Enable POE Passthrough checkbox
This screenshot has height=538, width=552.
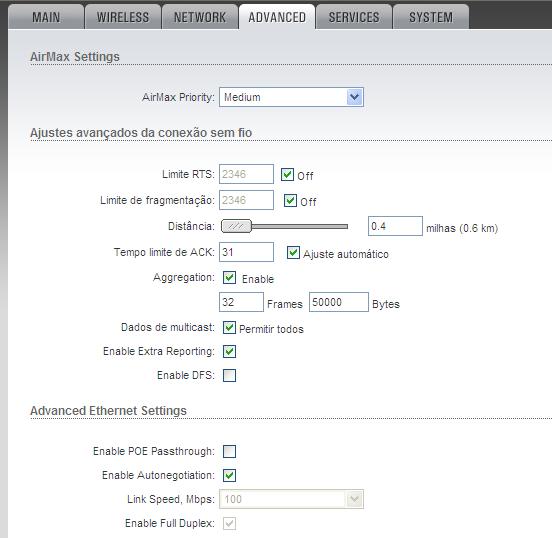(229, 451)
